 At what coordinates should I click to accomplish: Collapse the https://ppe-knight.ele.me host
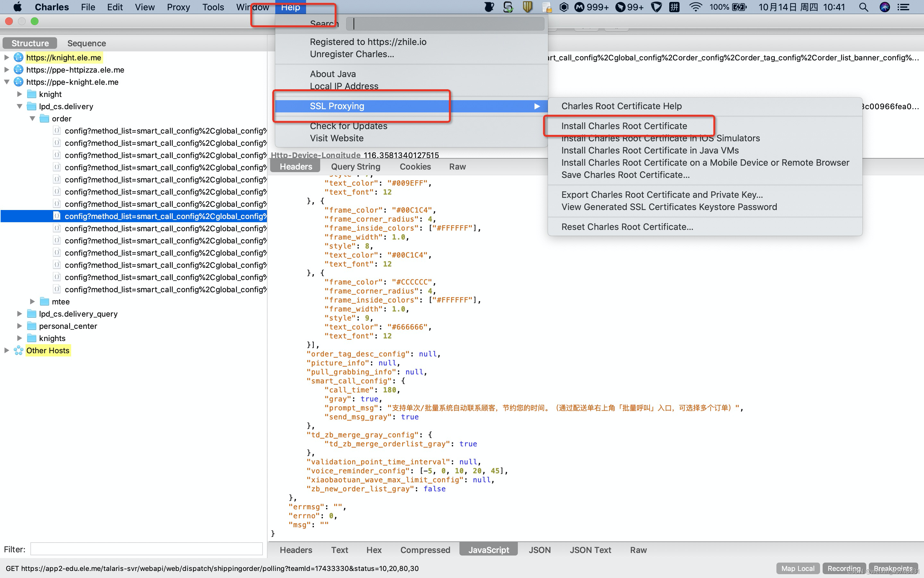pyautogui.click(x=6, y=82)
